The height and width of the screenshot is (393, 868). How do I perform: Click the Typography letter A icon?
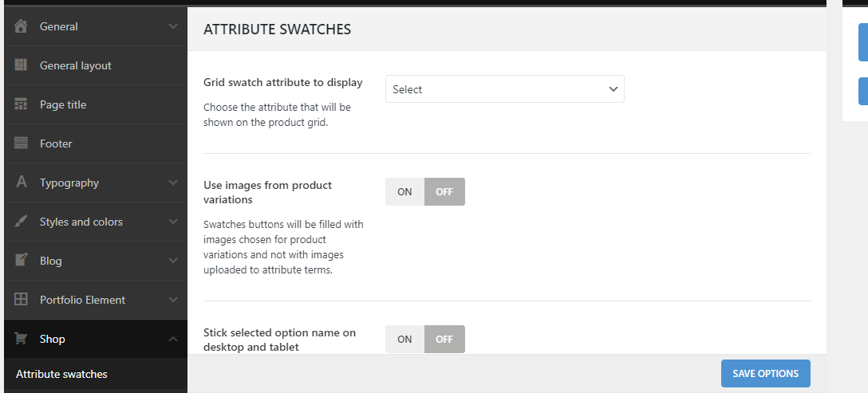coord(22,183)
